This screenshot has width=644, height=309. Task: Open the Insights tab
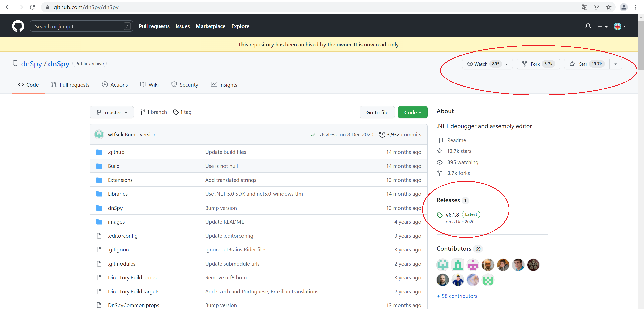[x=224, y=85]
